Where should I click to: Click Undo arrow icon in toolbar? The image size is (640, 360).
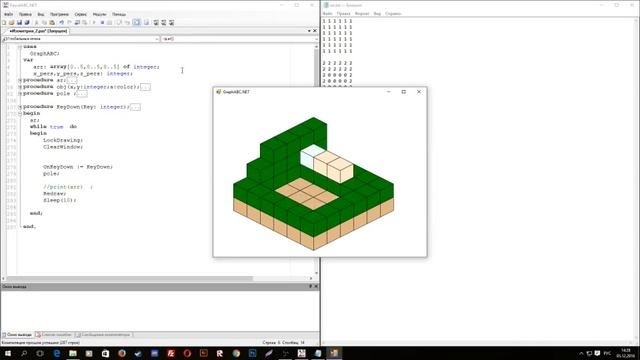62,22
